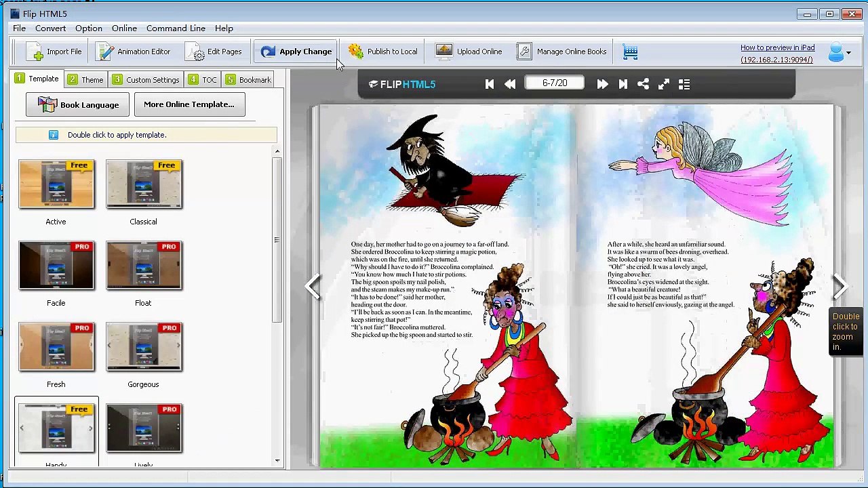Select the Classical template thumbnail
Screen dimensions: 868x488
point(144,184)
